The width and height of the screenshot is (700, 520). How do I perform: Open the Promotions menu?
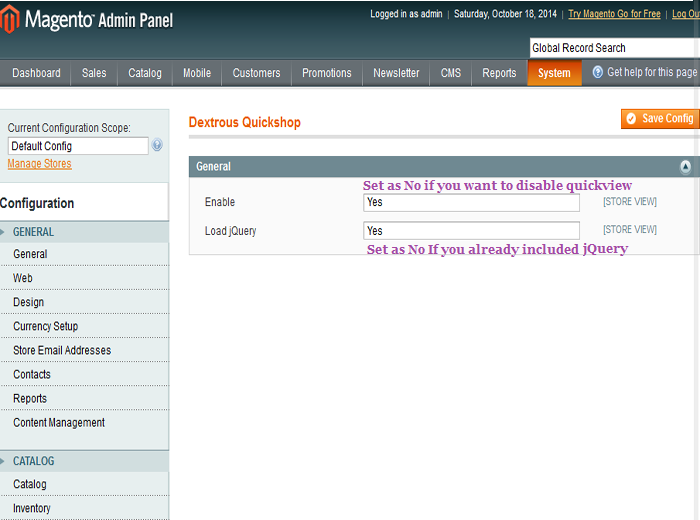[327, 73]
